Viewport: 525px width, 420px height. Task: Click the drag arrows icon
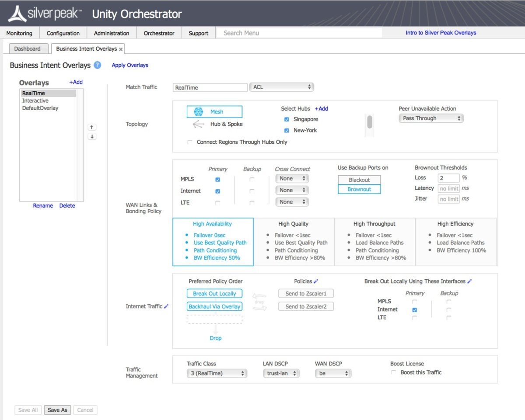coord(260,302)
